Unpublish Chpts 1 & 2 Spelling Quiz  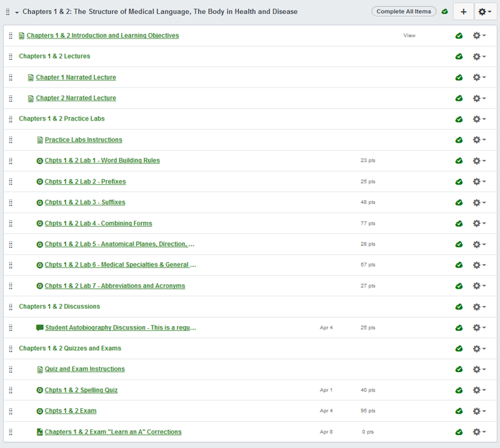point(459,390)
